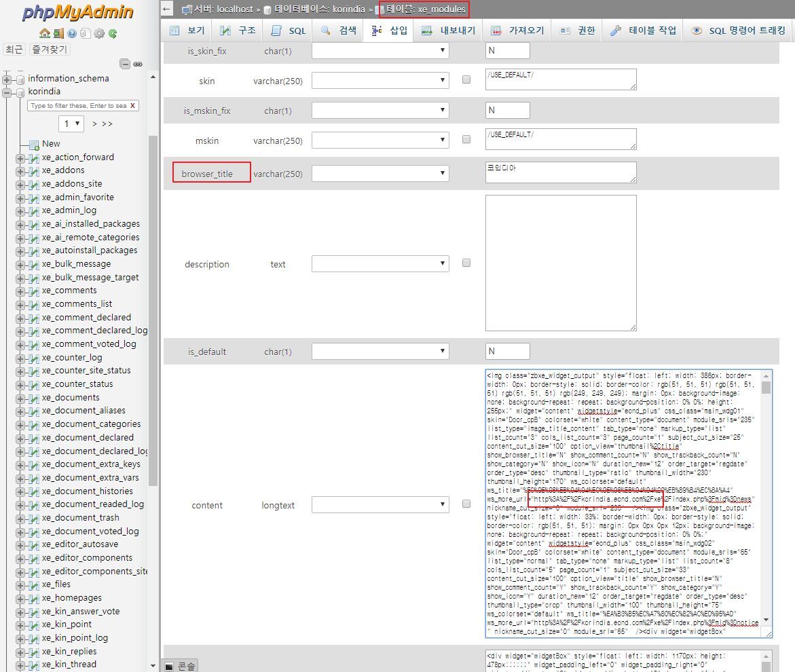Open the 테이블 작업 tab

click(x=643, y=31)
